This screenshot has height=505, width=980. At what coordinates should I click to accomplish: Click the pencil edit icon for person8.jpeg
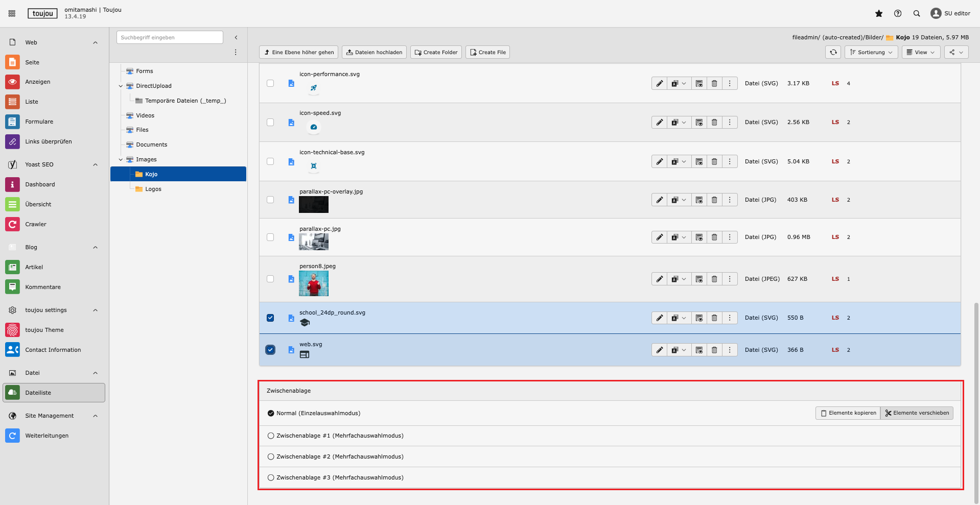659,279
